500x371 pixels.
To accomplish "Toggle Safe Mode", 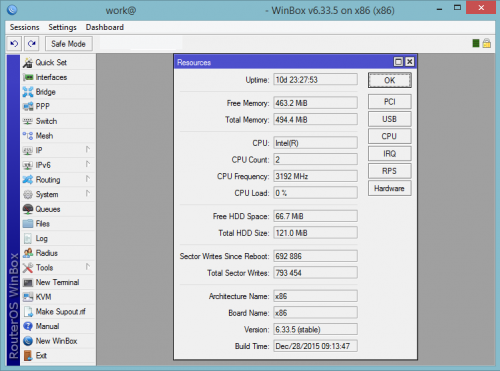I will point(68,44).
